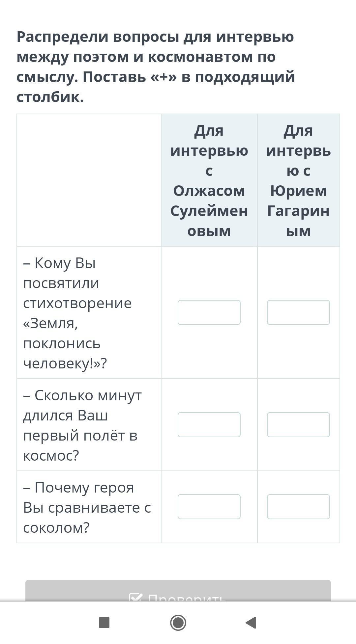Image resolution: width=356 pixels, height=644 pixels.
Task: Tap the Android recent apps square icon
Action: tap(104, 623)
